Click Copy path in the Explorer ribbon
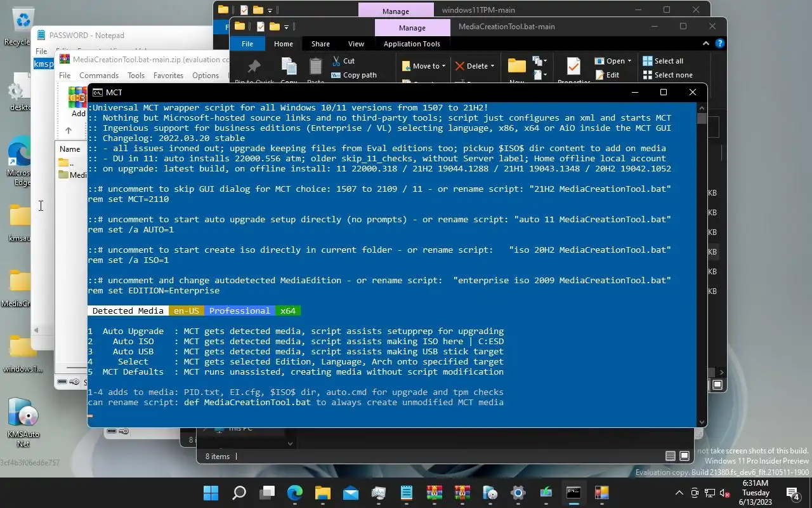Image resolution: width=812 pixels, height=508 pixels. point(354,75)
